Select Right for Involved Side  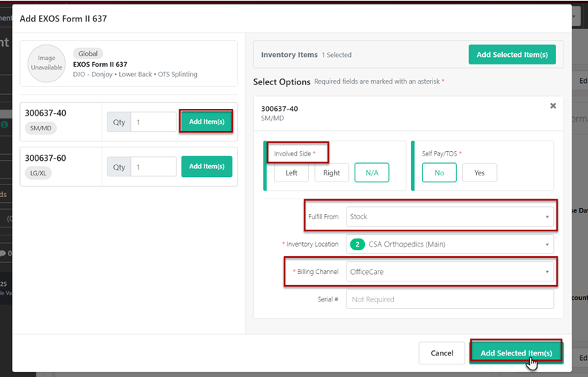[332, 173]
